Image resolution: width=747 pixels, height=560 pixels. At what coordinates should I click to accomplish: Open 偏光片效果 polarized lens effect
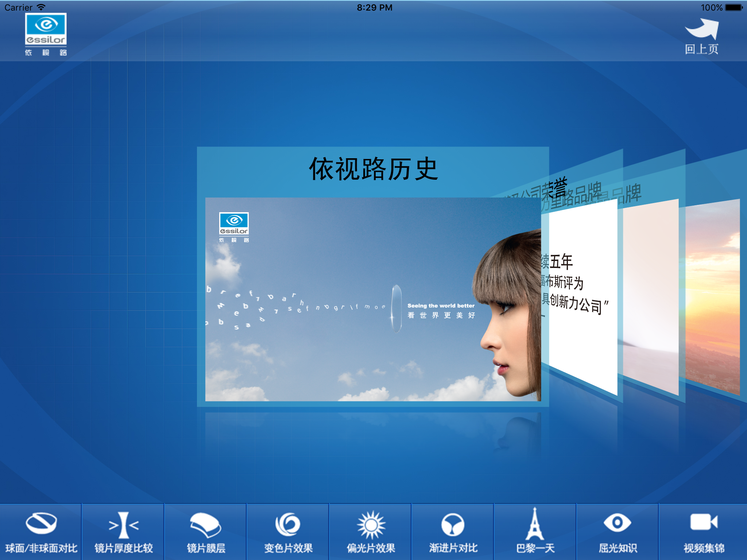371,532
